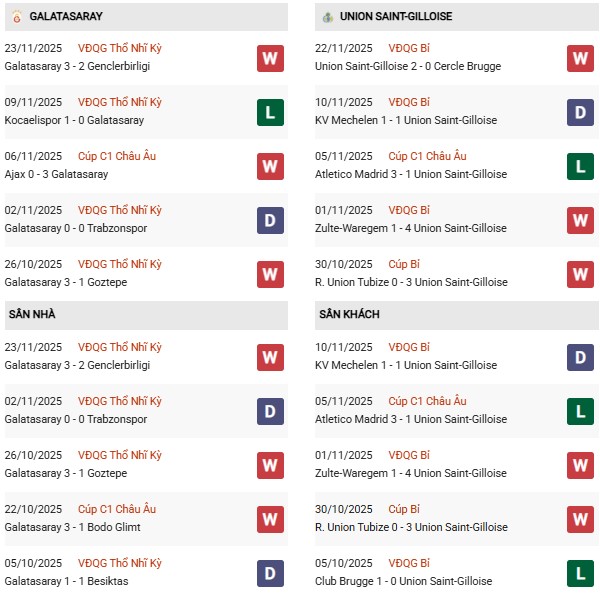Select the SÂN NHÀ section header
600x596 pixels.
32,314
